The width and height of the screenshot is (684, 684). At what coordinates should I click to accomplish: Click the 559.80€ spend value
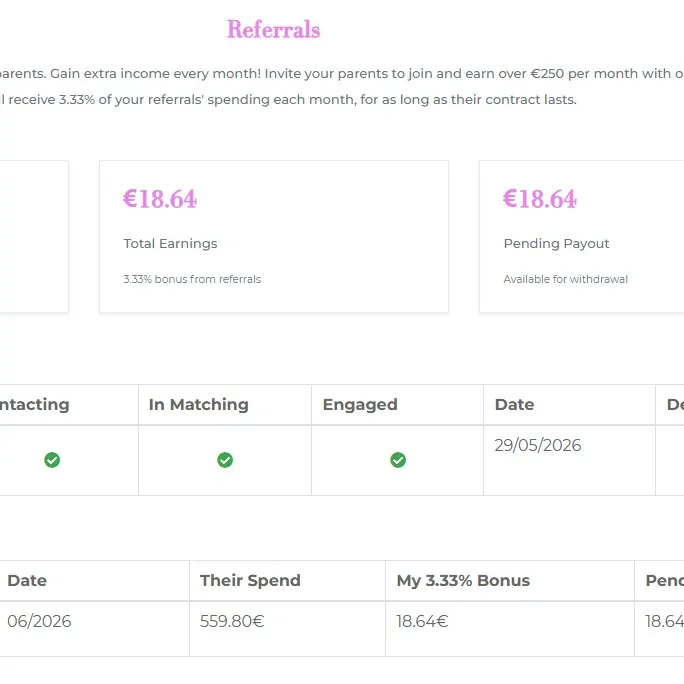pos(232,621)
